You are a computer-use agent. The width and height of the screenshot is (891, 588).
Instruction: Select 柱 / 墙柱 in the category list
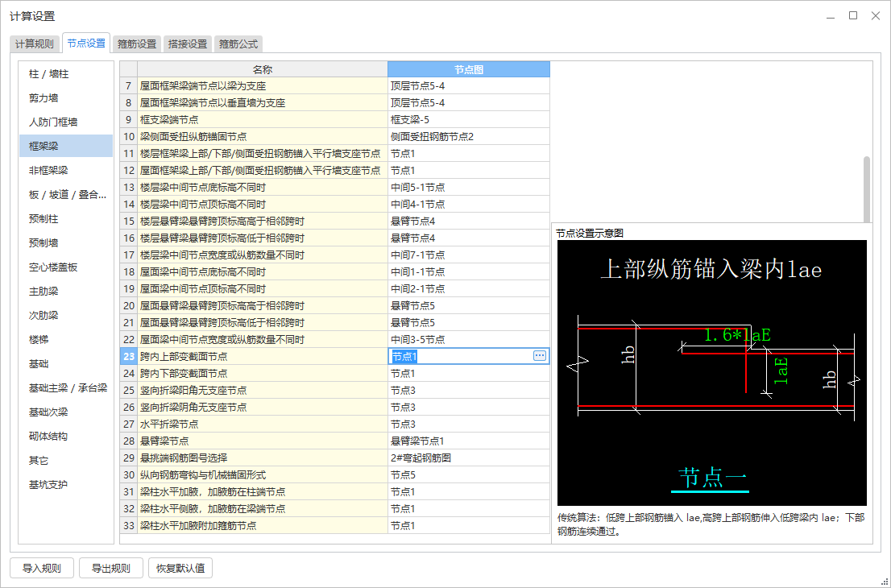[66, 74]
